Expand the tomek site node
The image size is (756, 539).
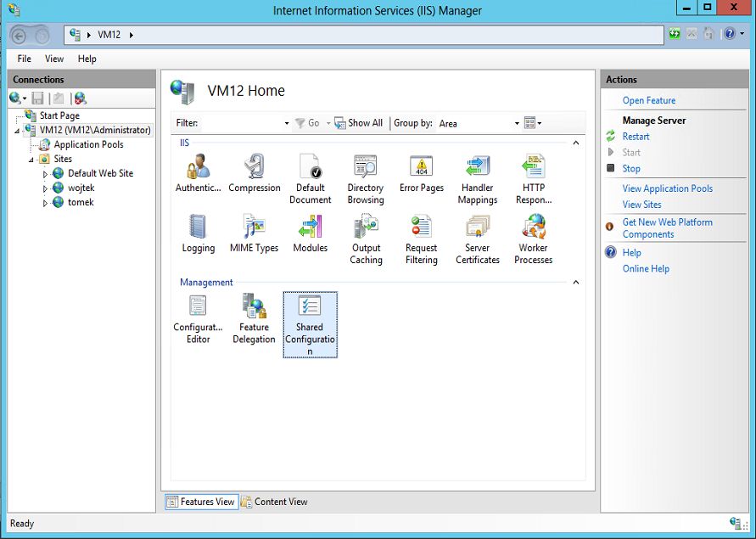click(45, 203)
